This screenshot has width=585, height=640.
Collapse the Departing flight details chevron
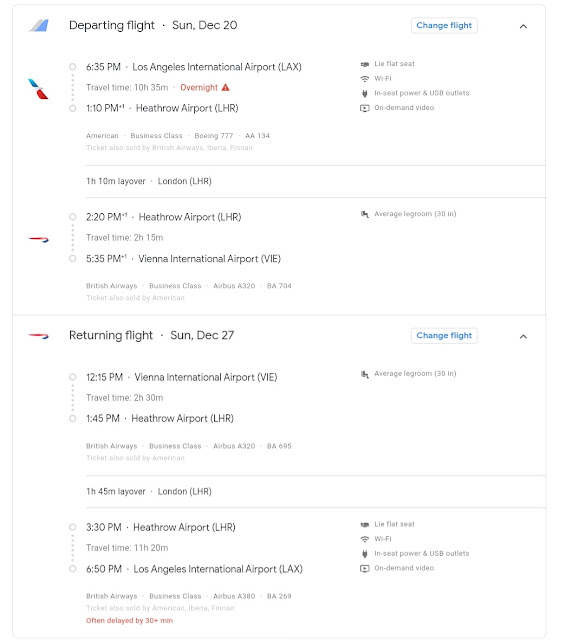(523, 26)
